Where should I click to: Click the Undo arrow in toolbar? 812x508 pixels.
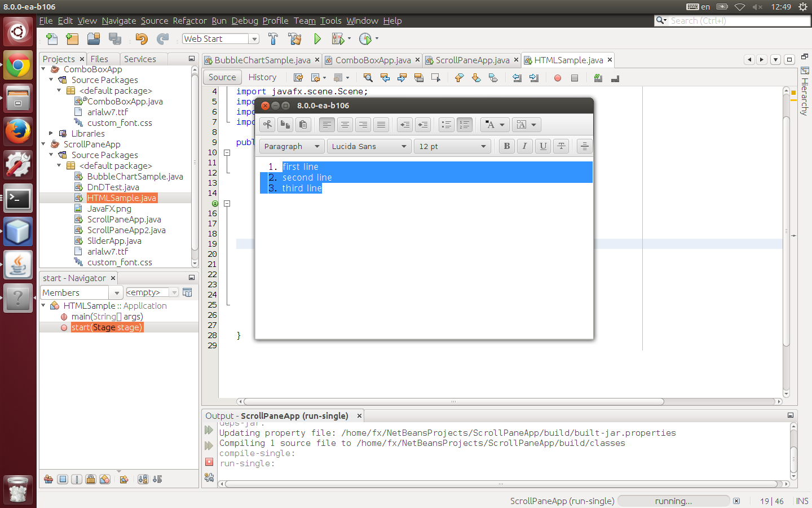point(141,39)
